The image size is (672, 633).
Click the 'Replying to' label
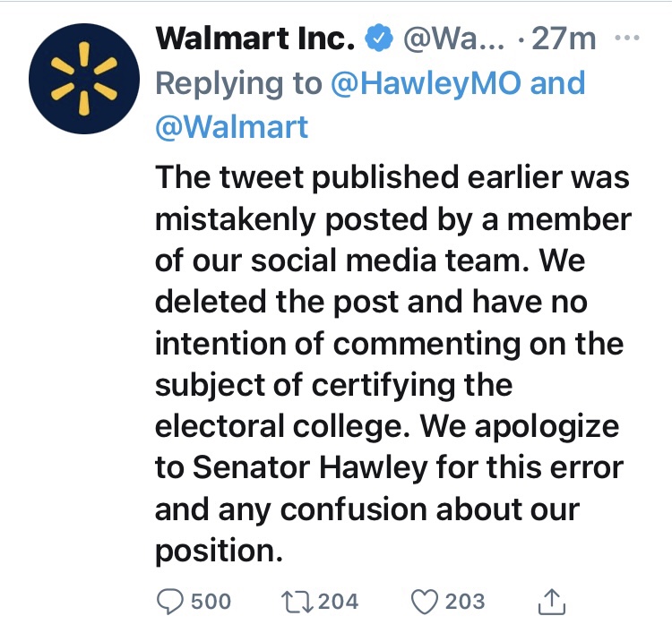pos(237,83)
